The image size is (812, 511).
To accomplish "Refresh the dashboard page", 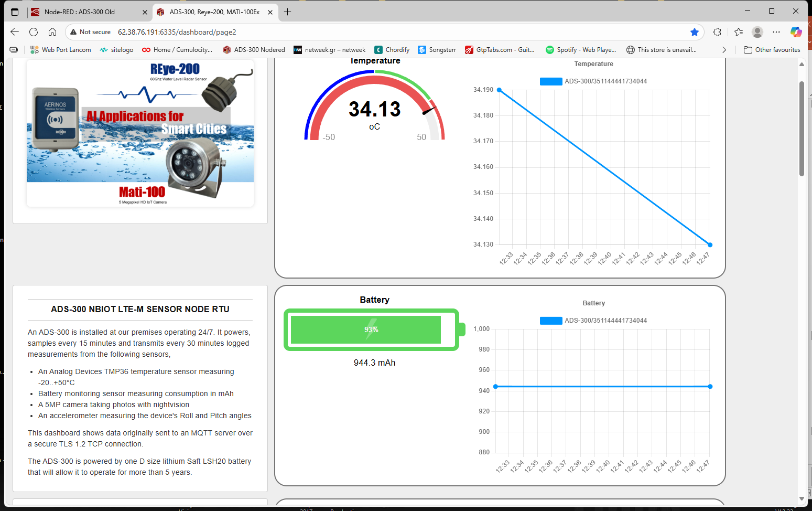I will pyautogui.click(x=34, y=32).
